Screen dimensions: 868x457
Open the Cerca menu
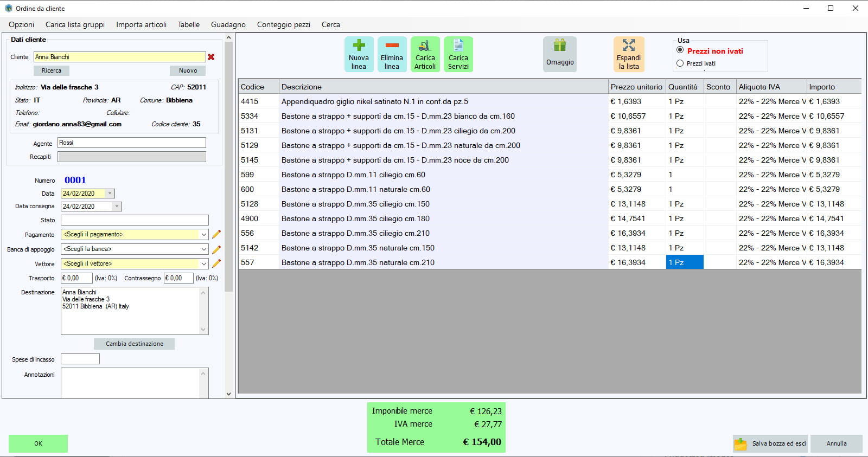point(331,24)
